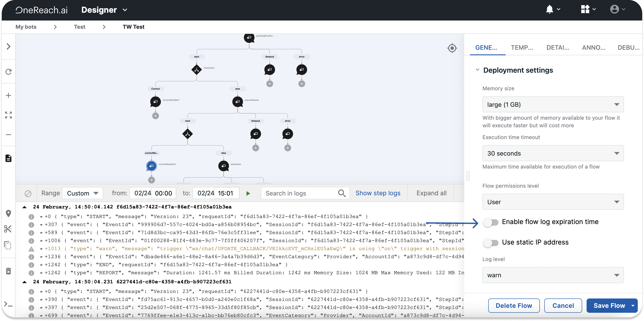Image resolution: width=644 pixels, height=321 pixels.
Task: Click the scissors cut tool icon
Action: pos(8,229)
